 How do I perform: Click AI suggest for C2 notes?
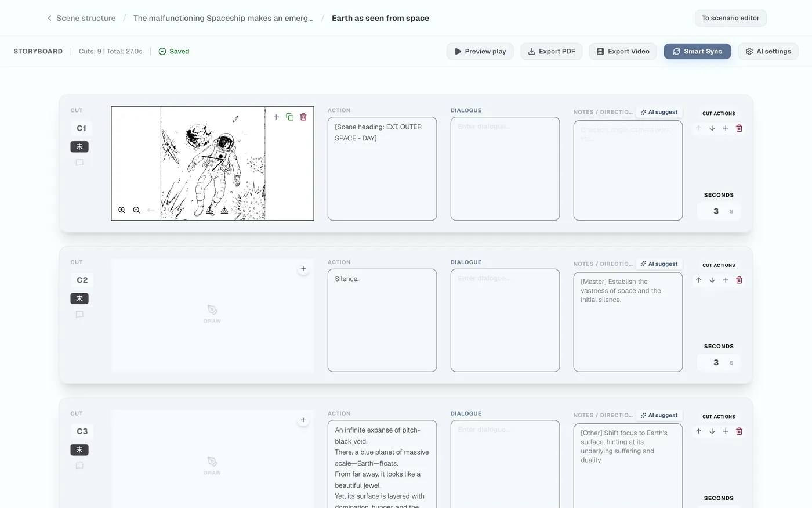coord(659,264)
